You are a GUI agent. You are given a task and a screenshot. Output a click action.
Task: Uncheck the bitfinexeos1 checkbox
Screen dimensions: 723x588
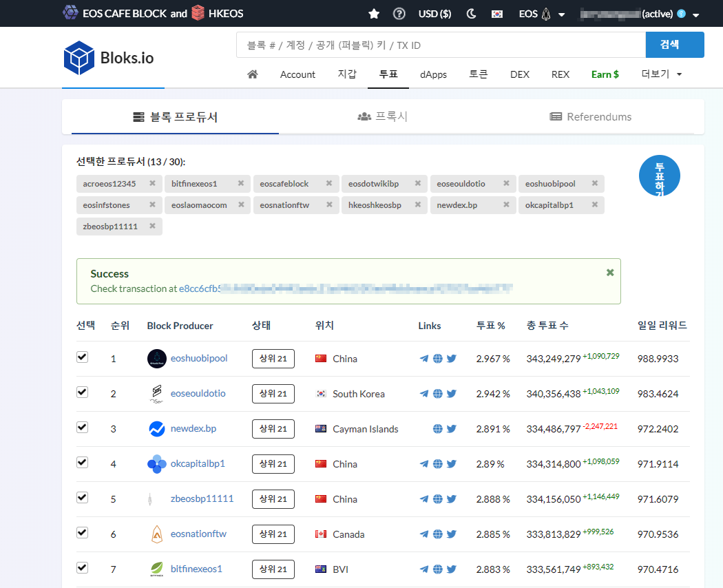(82, 567)
